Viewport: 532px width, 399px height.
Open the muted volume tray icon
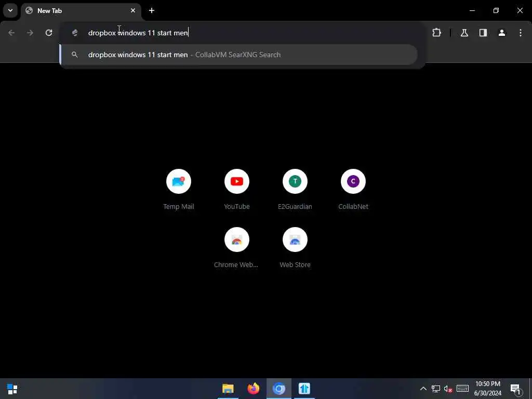coord(448,389)
